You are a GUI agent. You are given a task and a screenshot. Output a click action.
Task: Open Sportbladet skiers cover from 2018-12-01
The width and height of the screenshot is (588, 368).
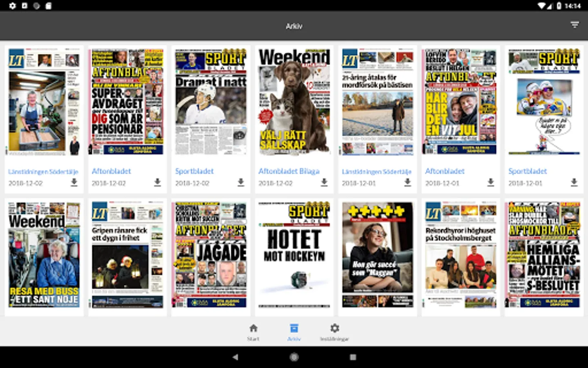[544, 102]
